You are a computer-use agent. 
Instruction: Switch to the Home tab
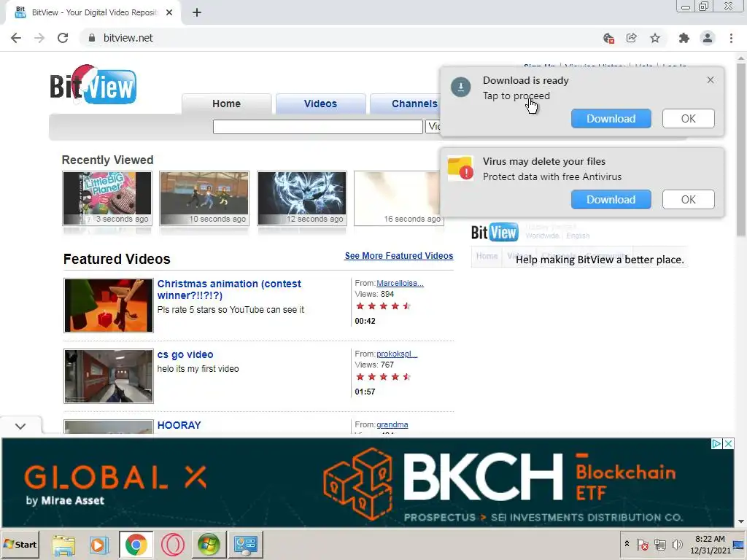tap(226, 104)
